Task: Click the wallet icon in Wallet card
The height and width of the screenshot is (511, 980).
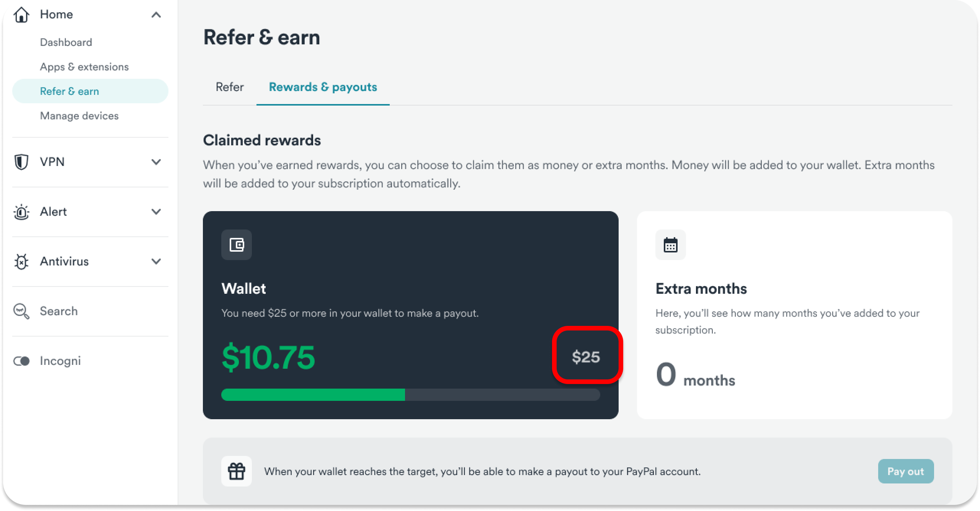Action: [x=237, y=245]
